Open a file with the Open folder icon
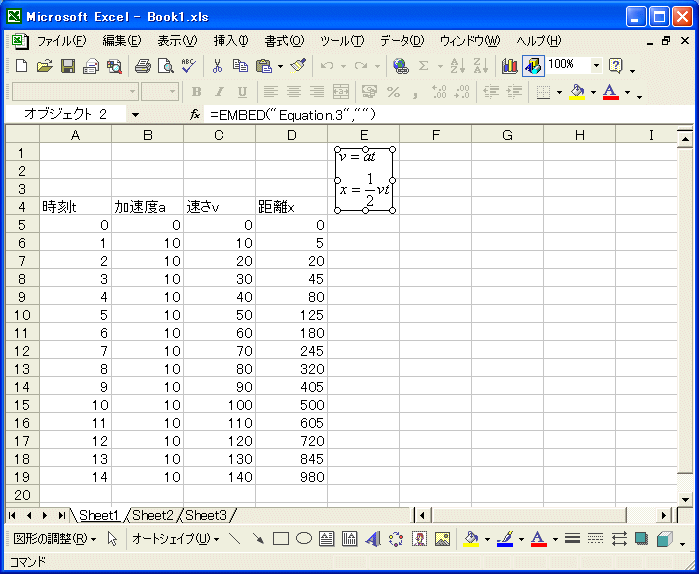The image size is (699, 574). tap(45, 66)
